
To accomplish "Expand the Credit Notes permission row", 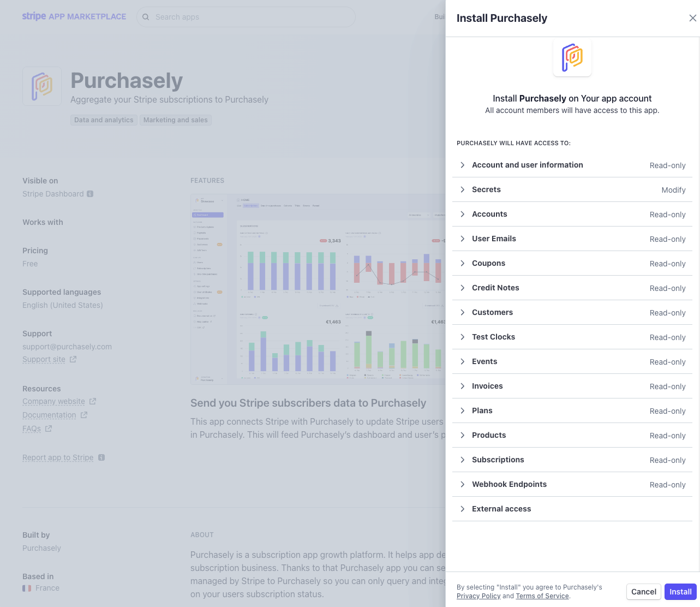I will point(572,288).
